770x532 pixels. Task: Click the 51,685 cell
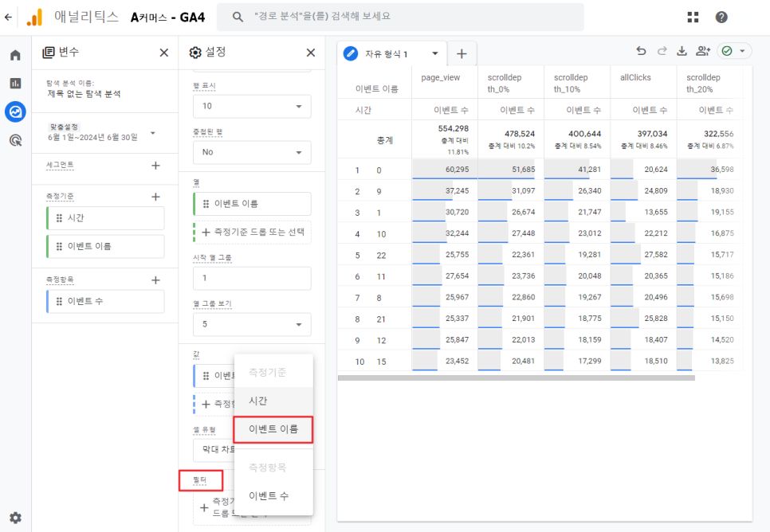click(511, 170)
